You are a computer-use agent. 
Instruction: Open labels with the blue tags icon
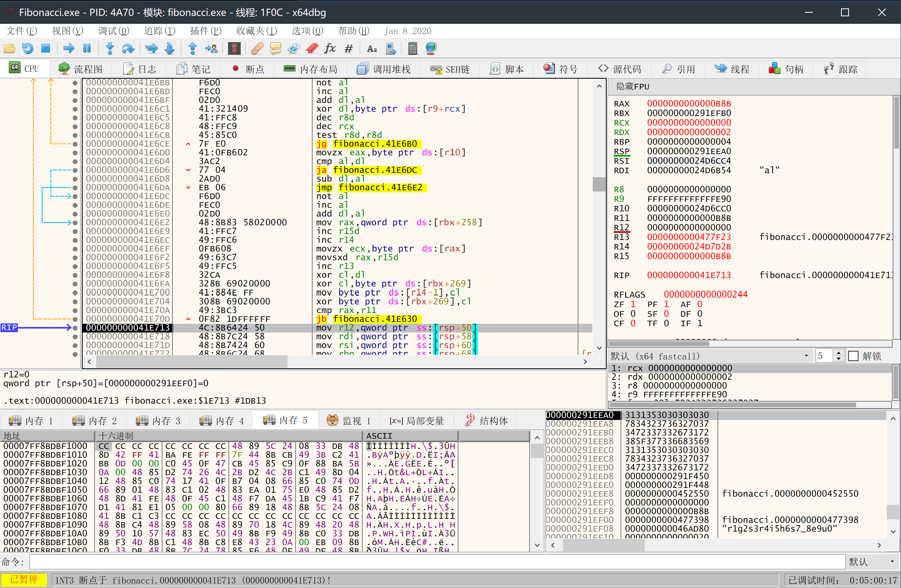294,48
